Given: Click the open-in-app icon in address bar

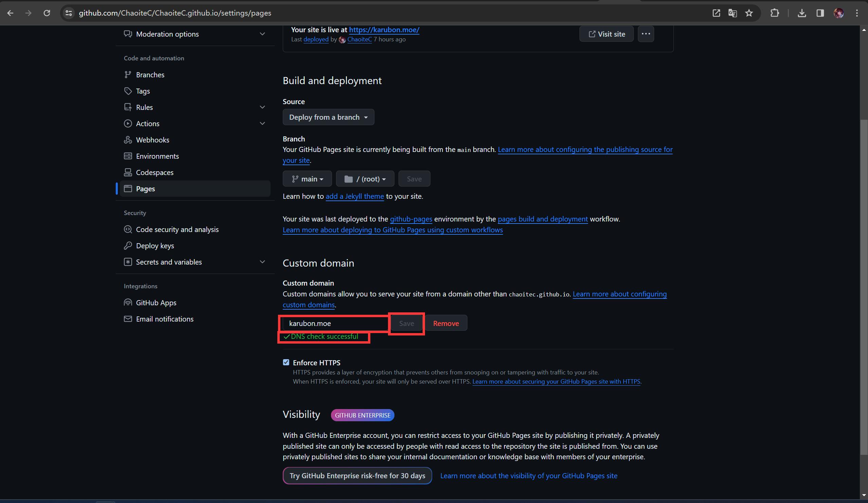Looking at the screenshot, I should (x=716, y=13).
